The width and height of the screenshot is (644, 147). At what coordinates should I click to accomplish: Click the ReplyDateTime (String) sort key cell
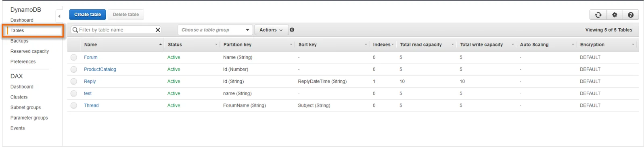322,82
